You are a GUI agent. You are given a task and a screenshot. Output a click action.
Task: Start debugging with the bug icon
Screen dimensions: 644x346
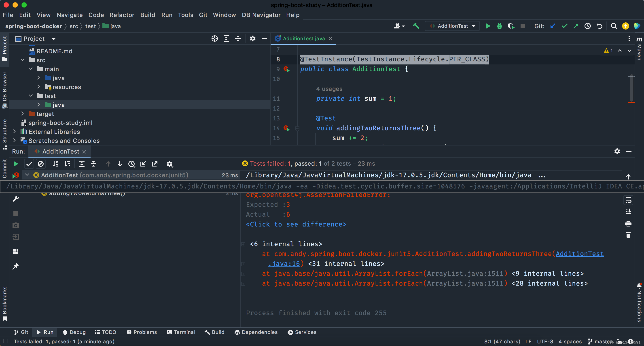pyautogui.click(x=499, y=26)
